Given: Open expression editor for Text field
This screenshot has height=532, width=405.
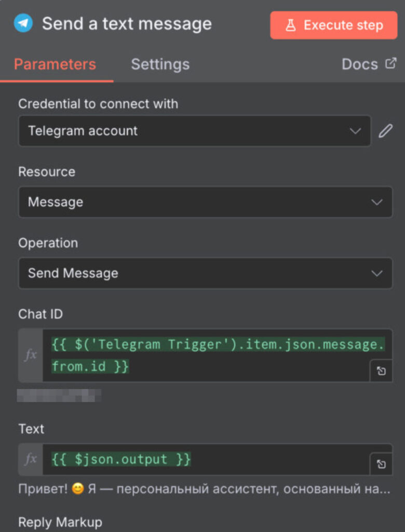Looking at the screenshot, I should click(x=381, y=464).
